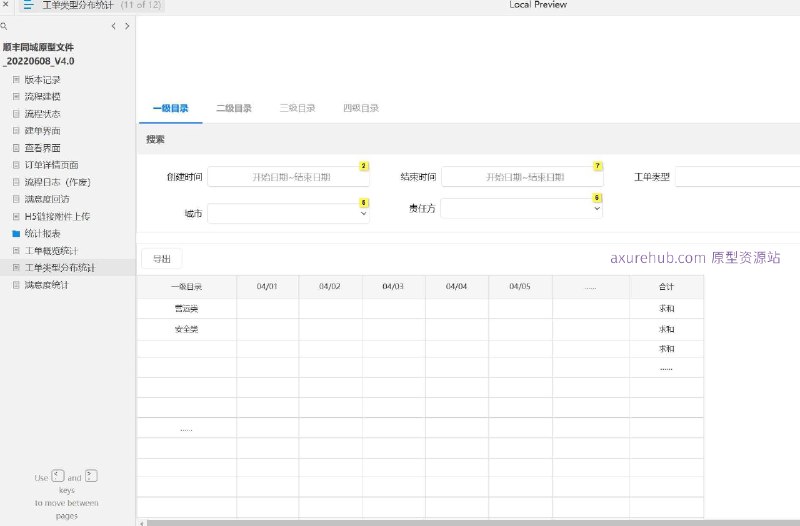The width and height of the screenshot is (800, 526).
Task: Click the 04/02 column header
Action: click(330, 287)
